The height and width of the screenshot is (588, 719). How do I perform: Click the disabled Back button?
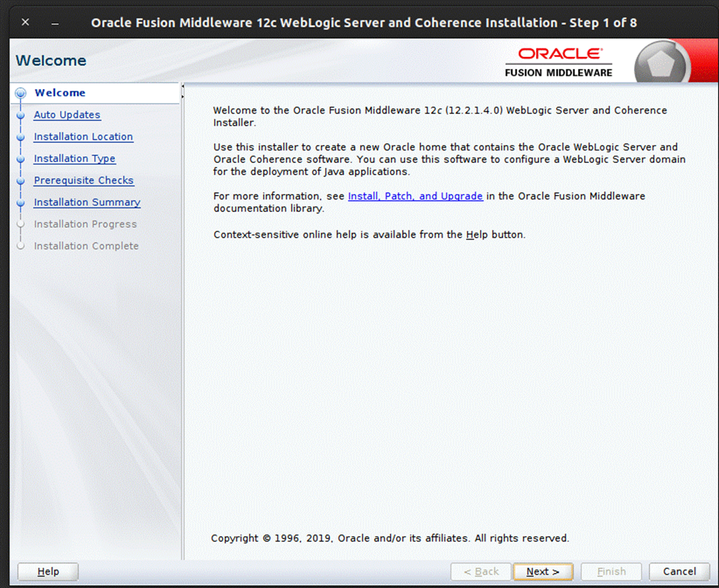481,571
